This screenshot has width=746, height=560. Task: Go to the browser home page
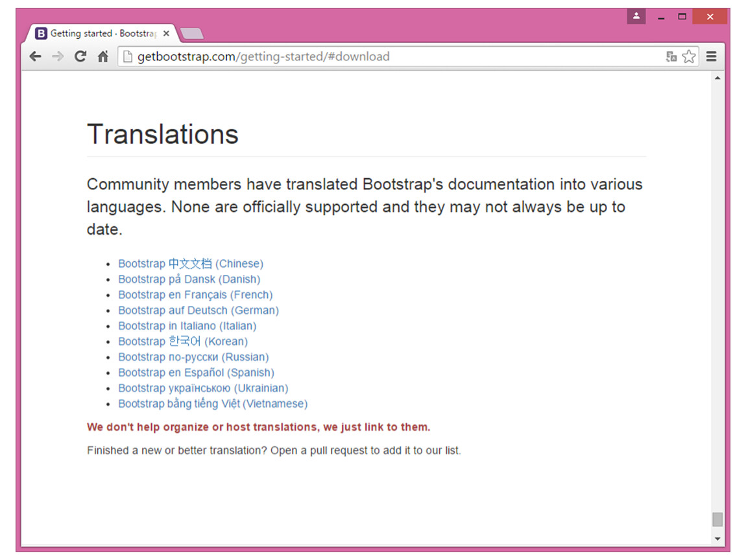point(102,56)
